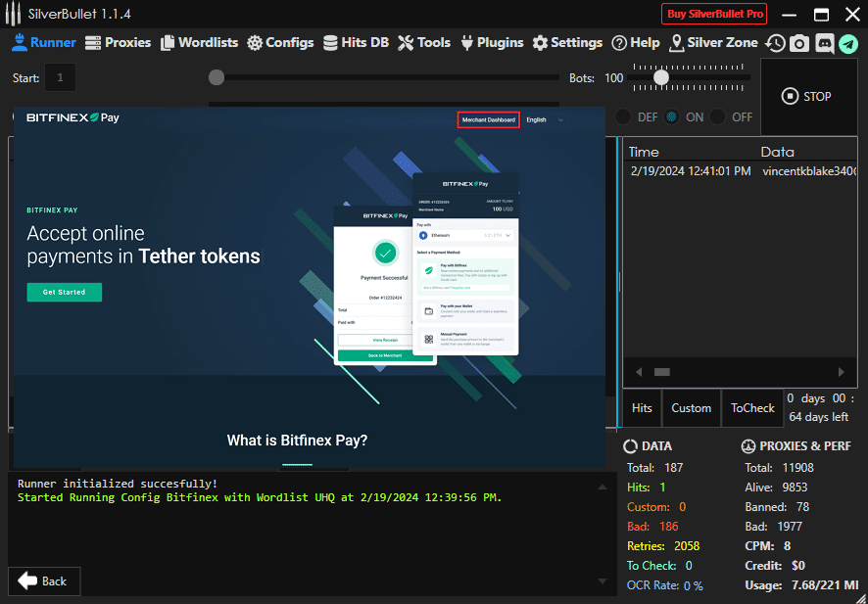Open the Tools section

(x=424, y=43)
